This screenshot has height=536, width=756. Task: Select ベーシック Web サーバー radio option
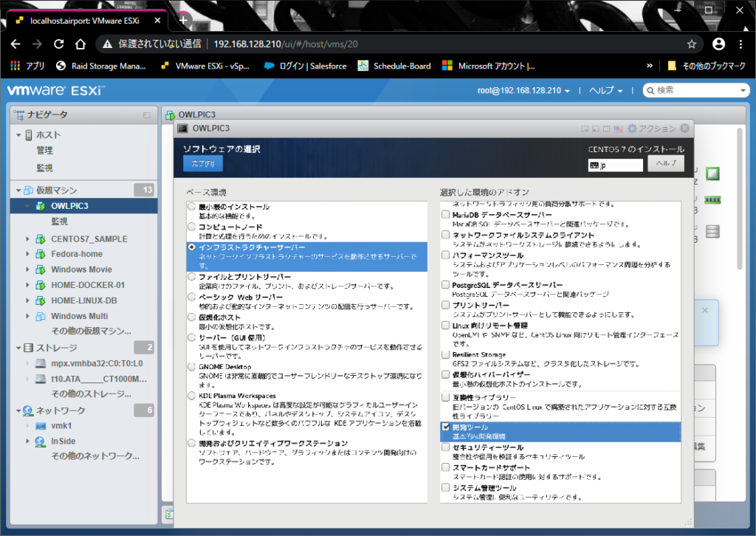pos(191,297)
